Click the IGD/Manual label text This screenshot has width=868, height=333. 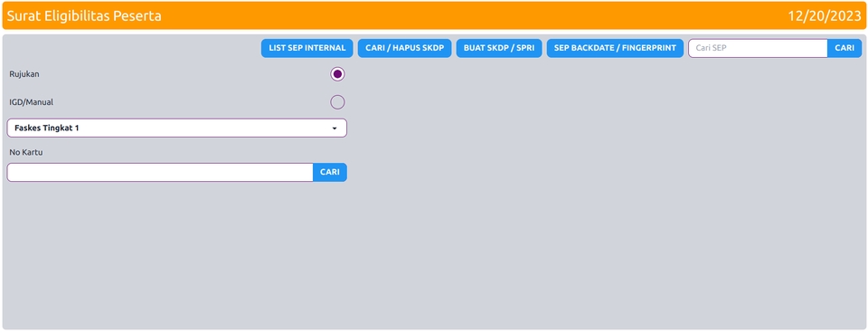pyautogui.click(x=31, y=102)
